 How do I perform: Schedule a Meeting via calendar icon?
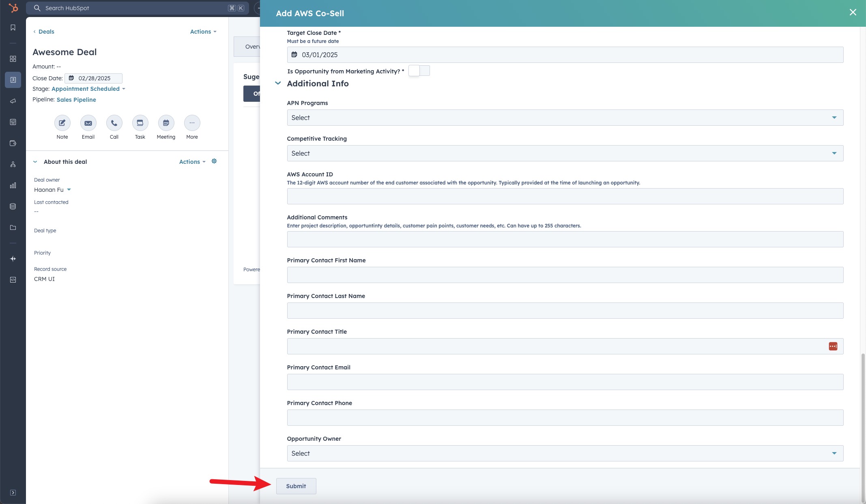click(166, 123)
